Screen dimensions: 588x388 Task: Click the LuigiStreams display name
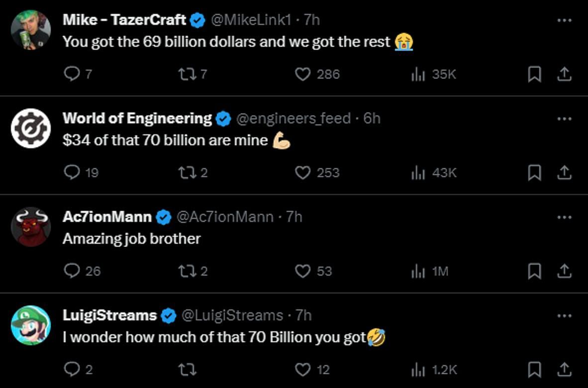[x=109, y=315]
